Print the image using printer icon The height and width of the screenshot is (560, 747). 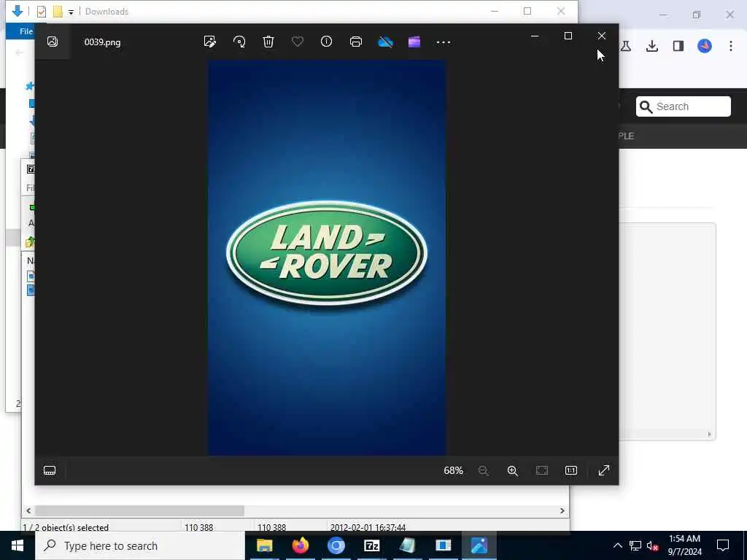[x=356, y=42]
